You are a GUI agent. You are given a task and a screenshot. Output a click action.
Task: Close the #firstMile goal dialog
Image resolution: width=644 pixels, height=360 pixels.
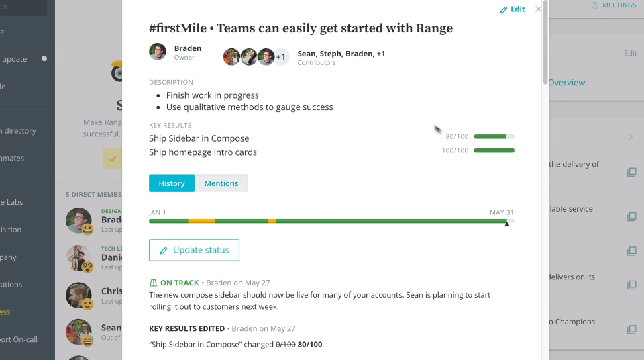pos(538,9)
